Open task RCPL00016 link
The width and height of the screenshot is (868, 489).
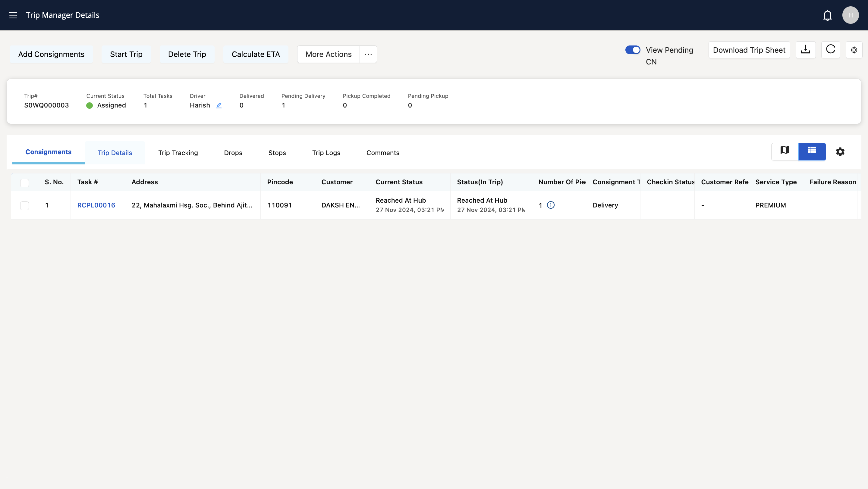coord(96,205)
